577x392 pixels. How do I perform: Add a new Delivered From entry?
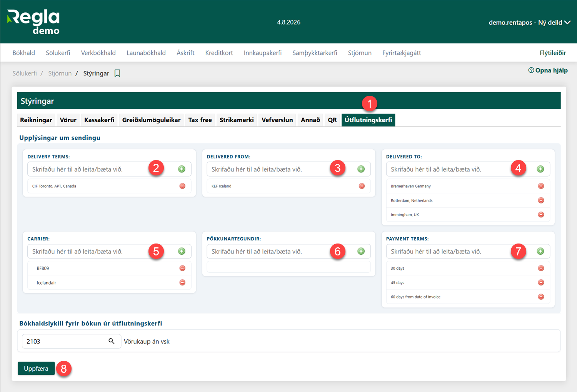click(361, 169)
